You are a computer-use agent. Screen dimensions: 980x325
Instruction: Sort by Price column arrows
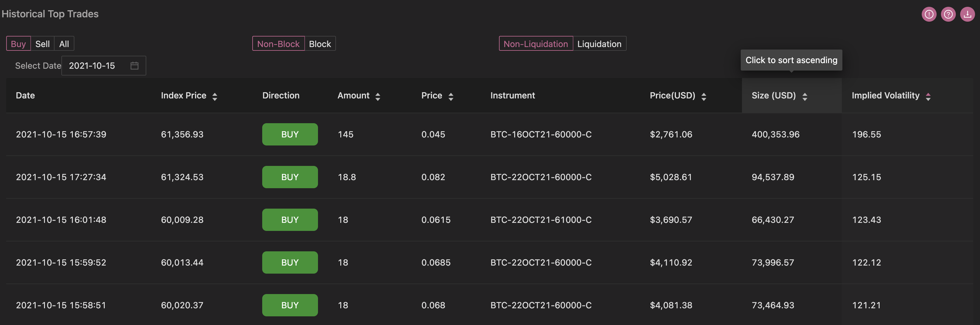coord(451,97)
